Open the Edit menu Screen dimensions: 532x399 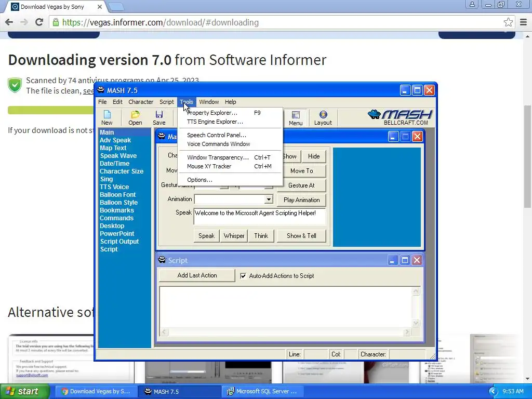117,102
